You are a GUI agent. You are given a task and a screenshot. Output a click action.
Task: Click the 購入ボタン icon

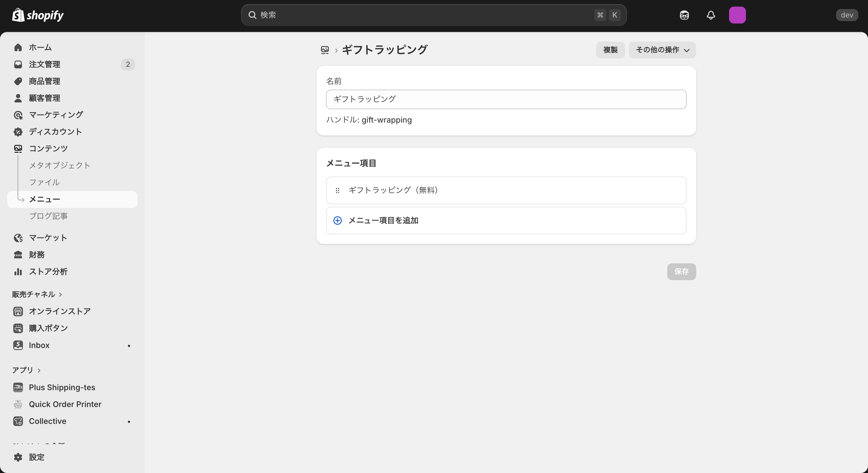tap(18, 328)
